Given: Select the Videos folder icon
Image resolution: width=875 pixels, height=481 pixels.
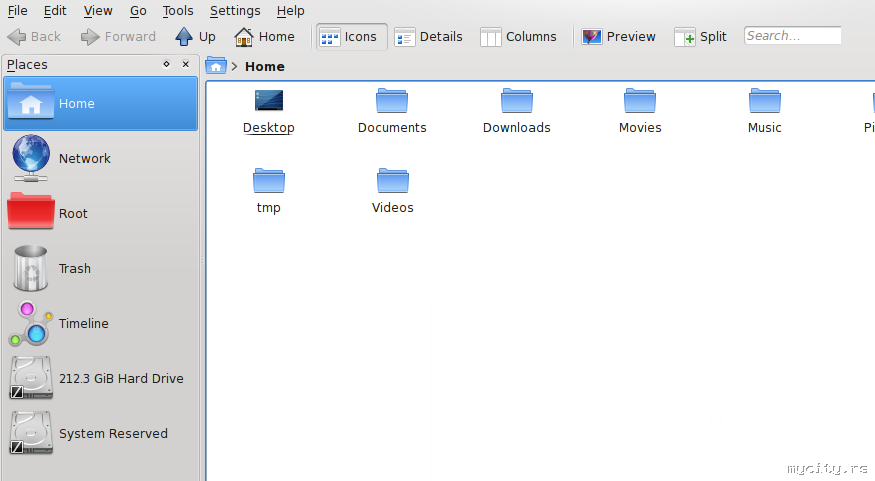Looking at the screenshot, I should coord(393,180).
